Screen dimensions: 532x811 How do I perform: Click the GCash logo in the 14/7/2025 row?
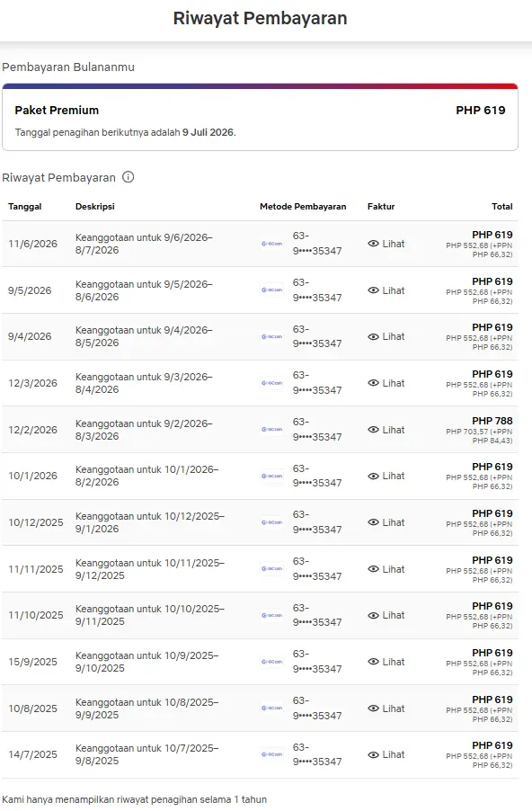click(x=272, y=754)
